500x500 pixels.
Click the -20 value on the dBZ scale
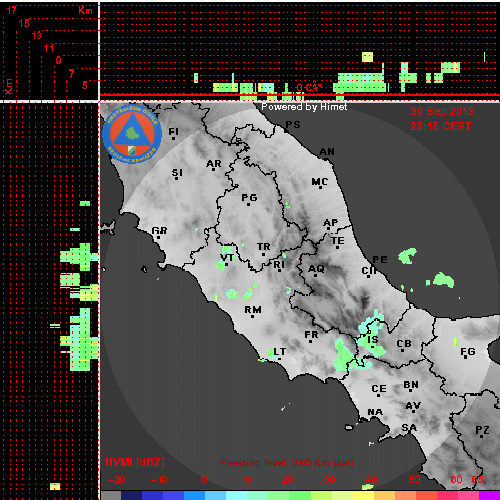point(117,480)
